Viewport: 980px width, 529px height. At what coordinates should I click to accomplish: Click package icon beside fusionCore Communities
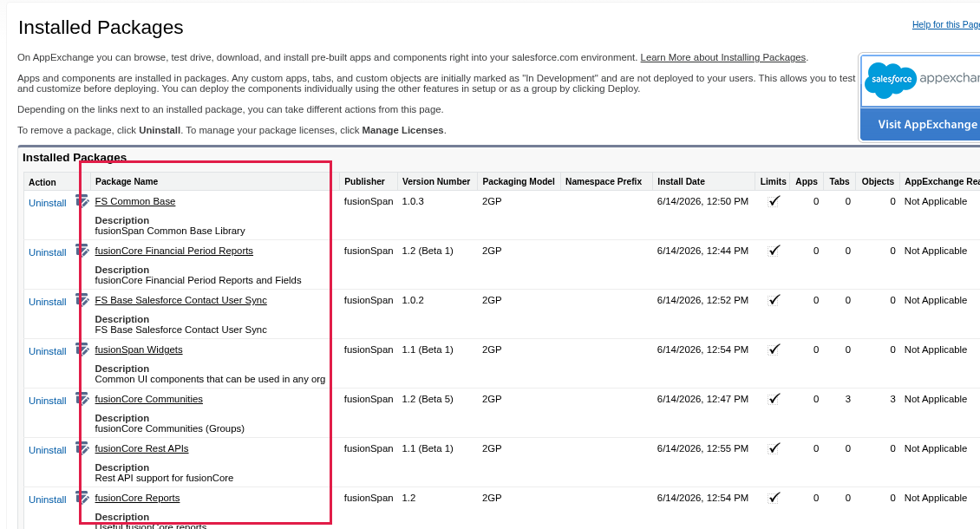pos(82,398)
